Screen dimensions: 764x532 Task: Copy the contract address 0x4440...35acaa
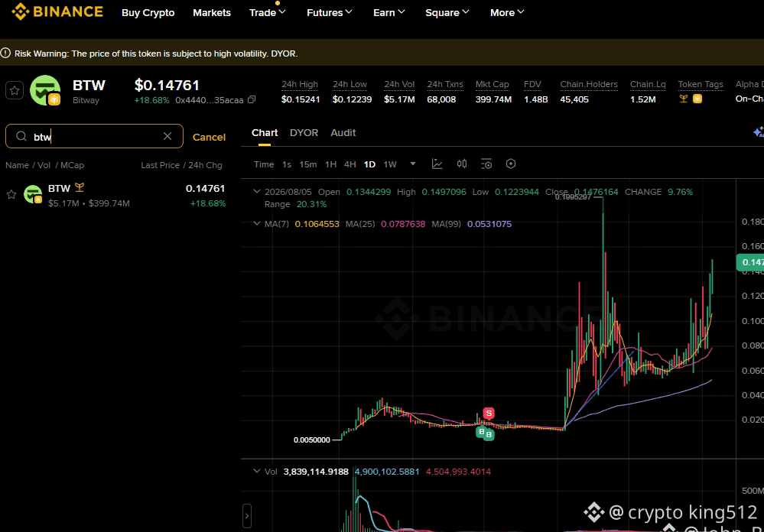[252, 100]
